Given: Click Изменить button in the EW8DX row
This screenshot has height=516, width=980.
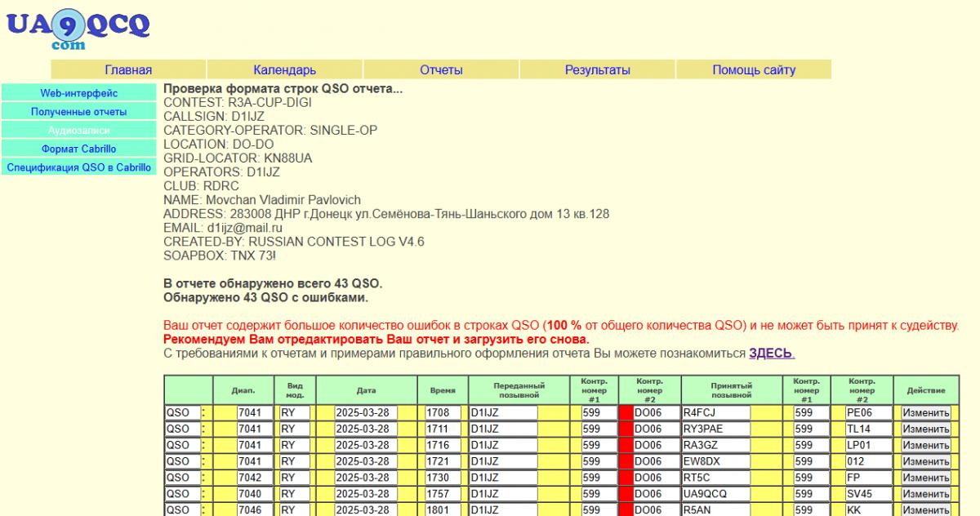Looking at the screenshot, I should pyautogui.click(x=925, y=462).
